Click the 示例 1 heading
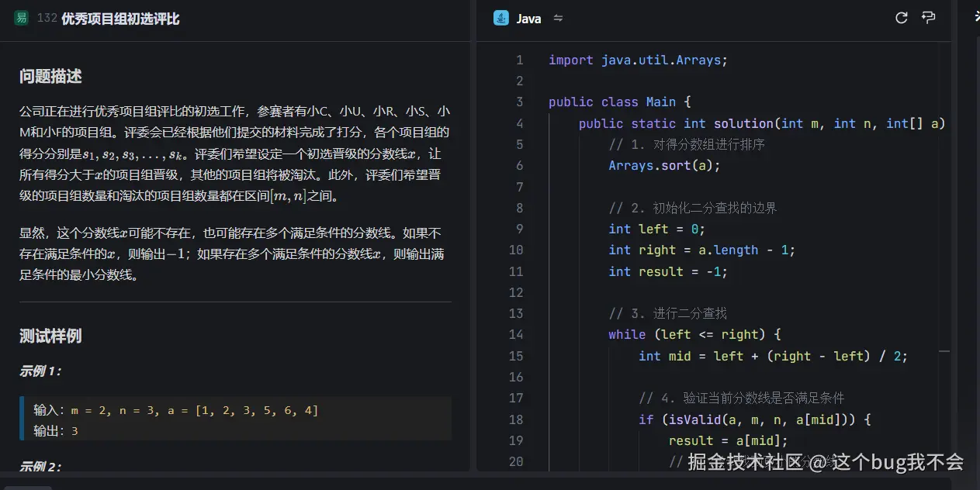980x490 pixels. pyautogui.click(x=40, y=371)
